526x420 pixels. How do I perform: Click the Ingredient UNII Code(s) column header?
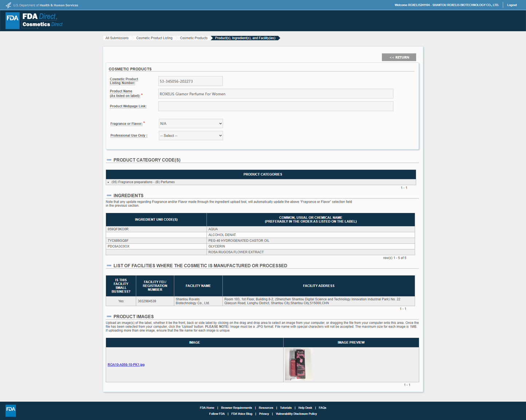point(156,219)
